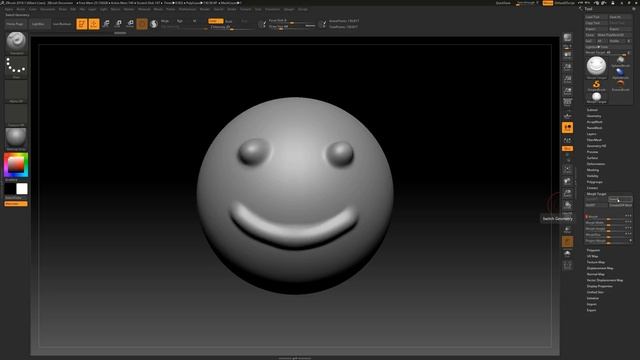Click the Zoom3D icon in right shelf
The image size is (640, 360).
[567, 193]
